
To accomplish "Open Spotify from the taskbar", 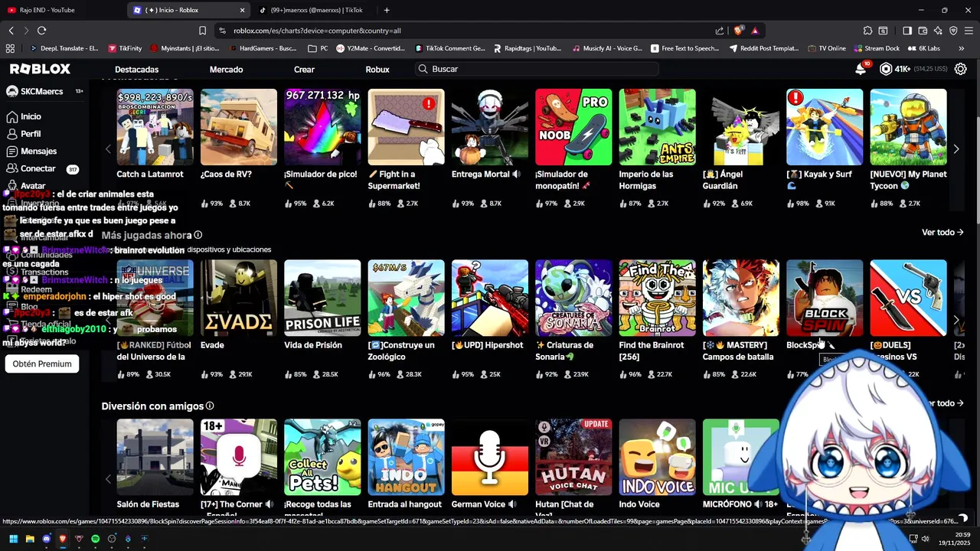I will [95, 539].
